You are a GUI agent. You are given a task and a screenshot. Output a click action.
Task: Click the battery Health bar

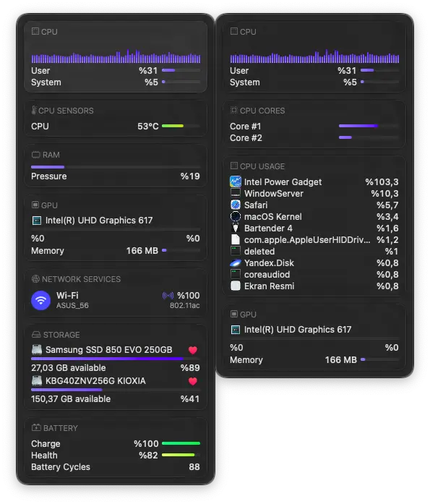coord(181,455)
